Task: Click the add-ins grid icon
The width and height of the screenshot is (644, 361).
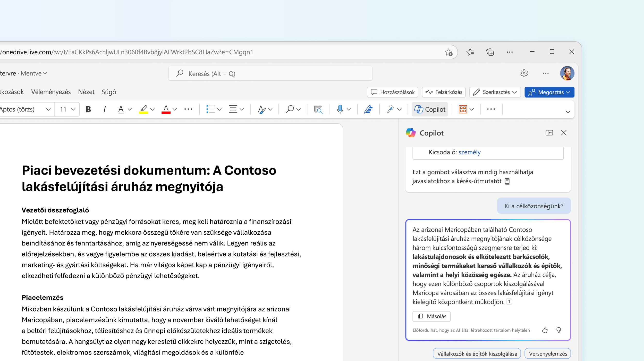Action: click(463, 109)
